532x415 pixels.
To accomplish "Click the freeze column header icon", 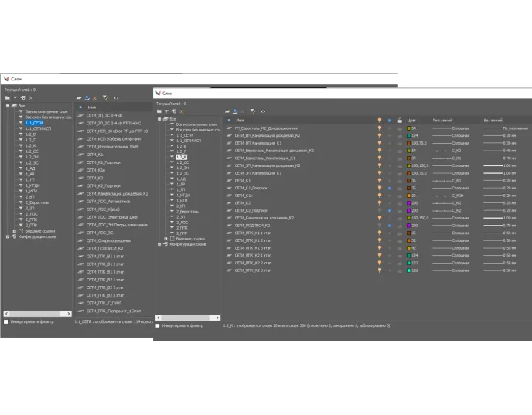I will (390, 121).
